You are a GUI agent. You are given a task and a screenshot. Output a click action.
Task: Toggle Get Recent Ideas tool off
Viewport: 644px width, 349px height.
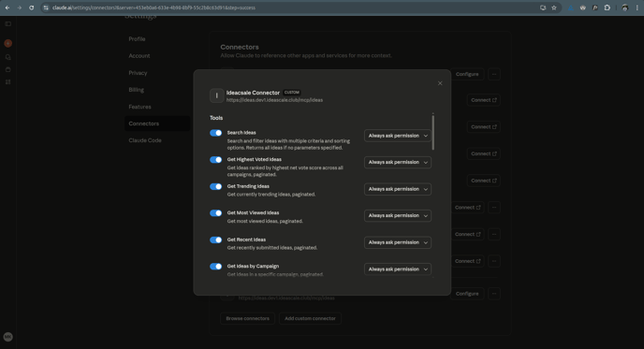tap(215, 240)
